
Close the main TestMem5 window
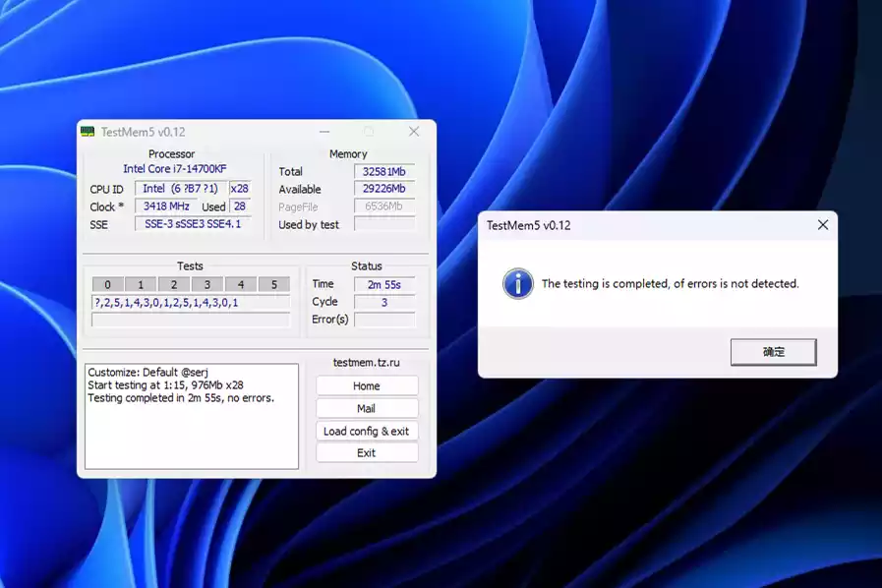(x=414, y=132)
